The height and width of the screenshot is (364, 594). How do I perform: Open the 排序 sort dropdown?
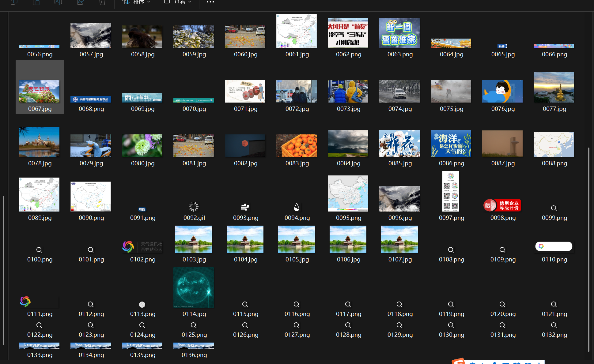(x=136, y=2)
